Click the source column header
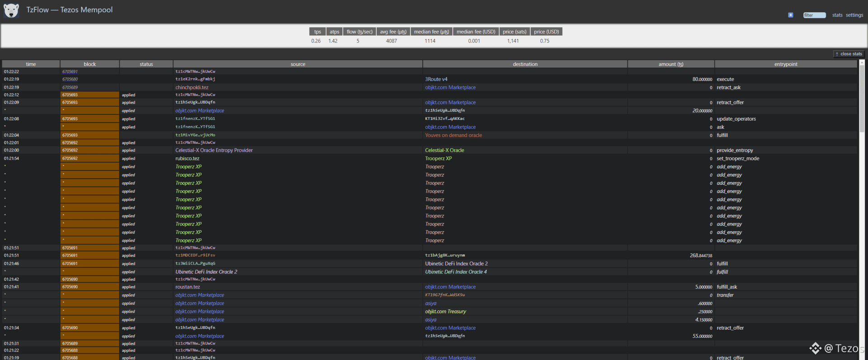 click(x=297, y=64)
